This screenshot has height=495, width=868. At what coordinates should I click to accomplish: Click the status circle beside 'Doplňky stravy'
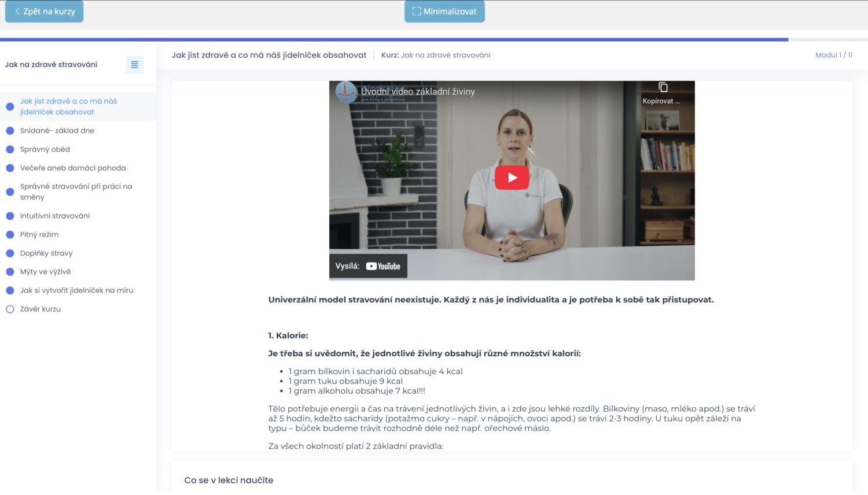tap(10, 253)
